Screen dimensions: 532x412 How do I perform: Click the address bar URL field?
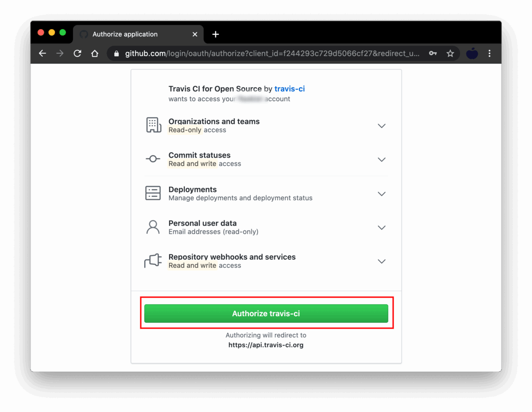click(x=272, y=54)
